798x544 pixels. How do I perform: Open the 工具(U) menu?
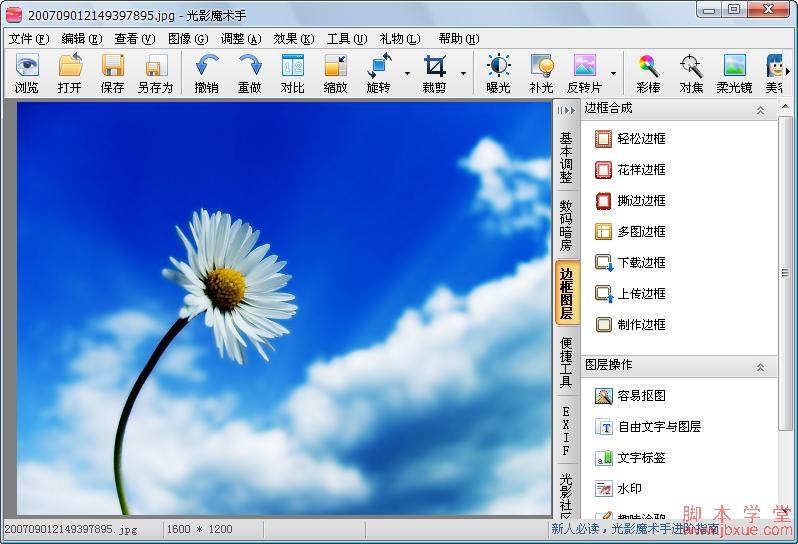click(347, 39)
